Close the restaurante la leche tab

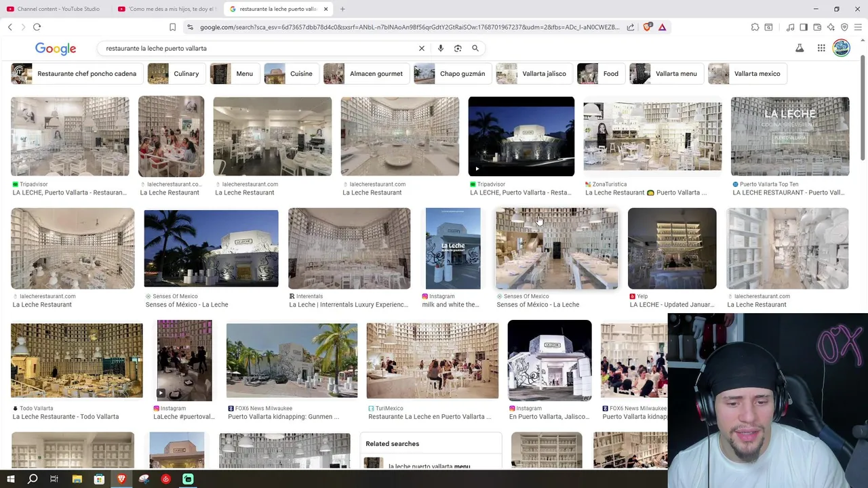click(325, 9)
